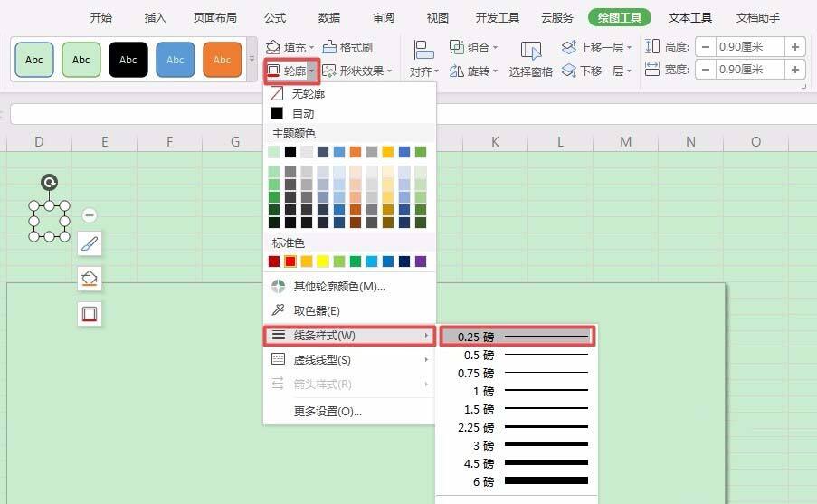Image resolution: width=817 pixels, height=504 pixels.
Task: Select the 1.5 磅 line weight
Action: (x=518, y=409)
